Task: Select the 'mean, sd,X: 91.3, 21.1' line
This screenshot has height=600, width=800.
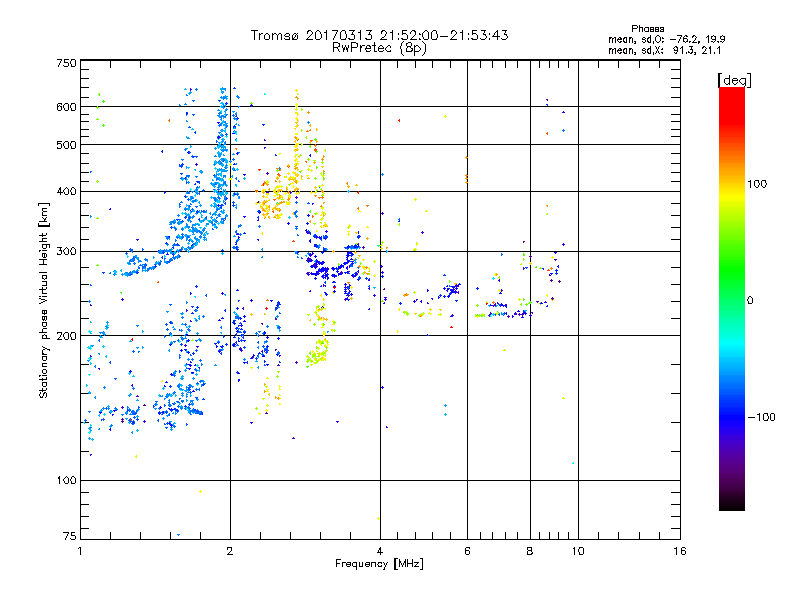Action: [x=665, y=50]
